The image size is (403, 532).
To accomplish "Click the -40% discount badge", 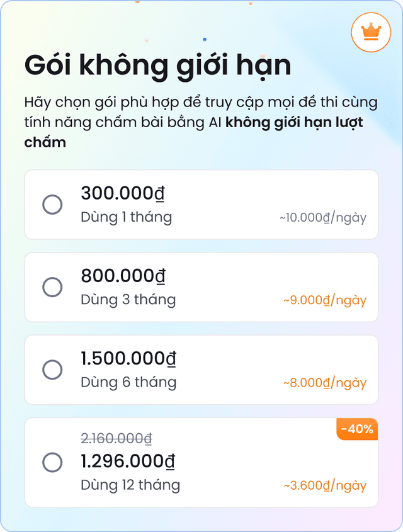I will (356, 429).
